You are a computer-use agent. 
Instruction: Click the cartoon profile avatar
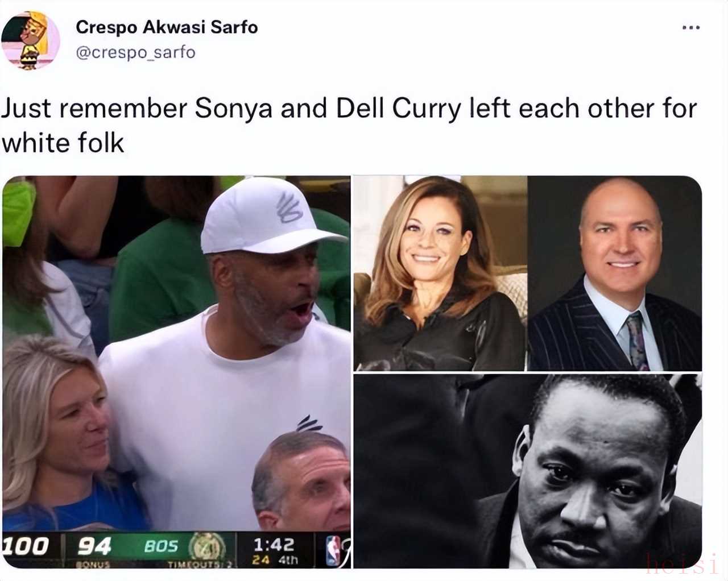(31, 40)
